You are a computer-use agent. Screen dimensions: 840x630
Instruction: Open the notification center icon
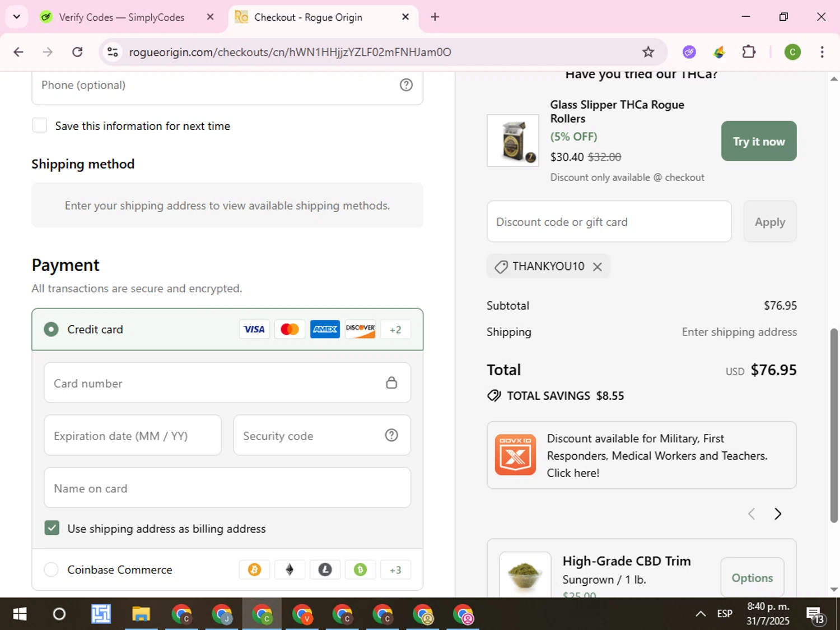coord(815,615)
